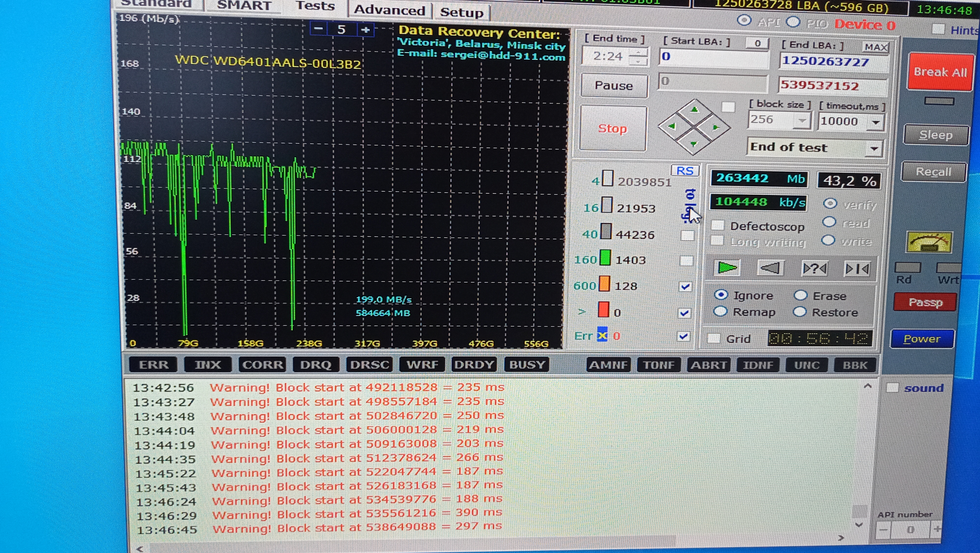Screen dimensions: 980x553
Task: Click the IDNF error register indicator
Action: 758,365
